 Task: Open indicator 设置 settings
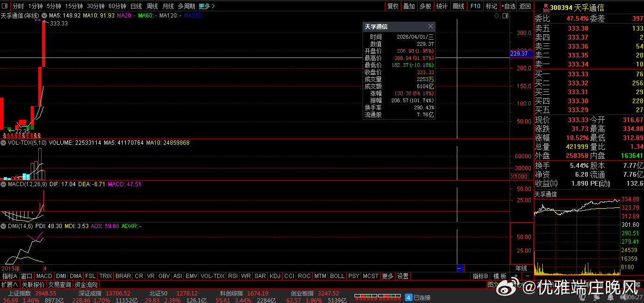coord(403,276)
